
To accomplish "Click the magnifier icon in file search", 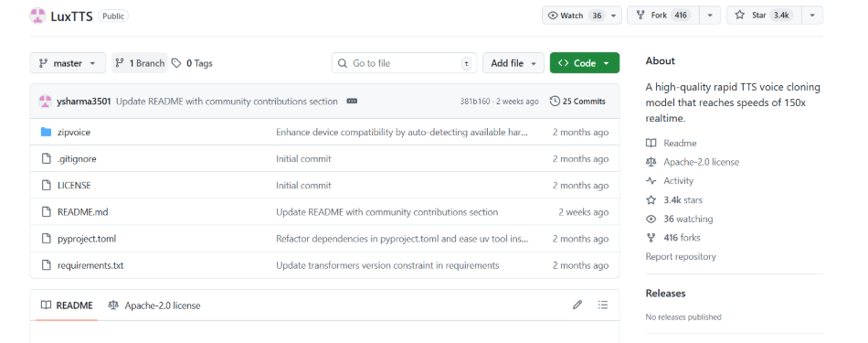I will click(343, 63).
